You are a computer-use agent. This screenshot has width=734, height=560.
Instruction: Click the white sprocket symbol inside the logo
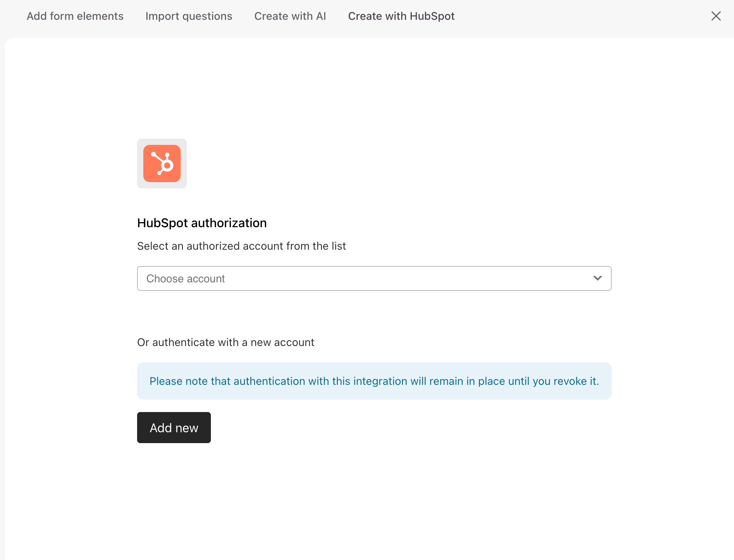163,164
